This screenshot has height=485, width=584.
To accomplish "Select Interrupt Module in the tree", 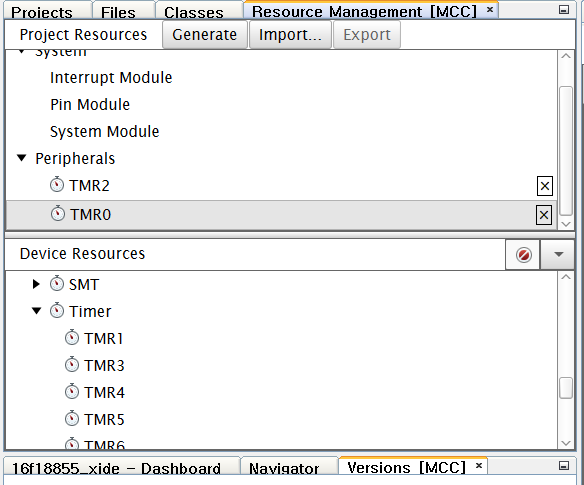I will pyautogui.click(x=111, y=77).
